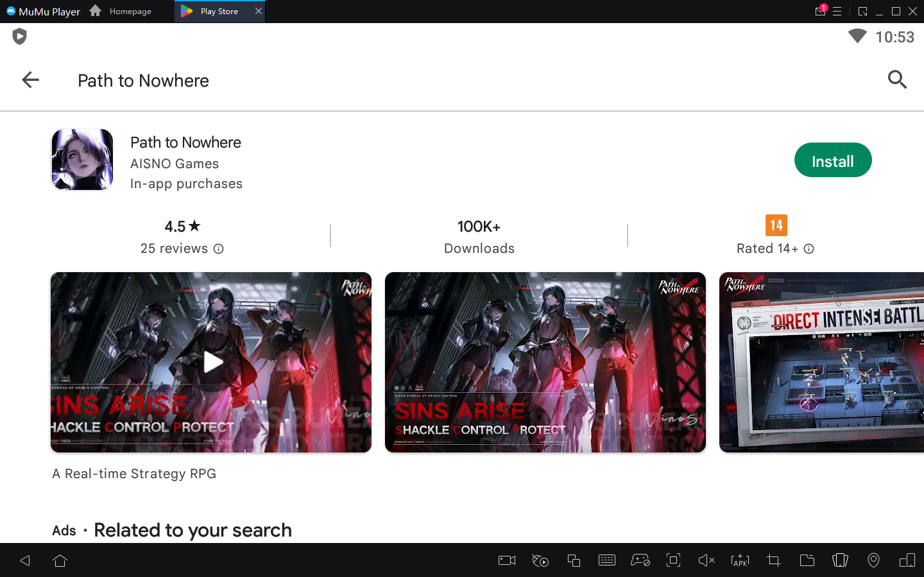This screenshot has height=577, width=924.
Task: Open the screenshot crop tool
Action: tap(773, 560)
